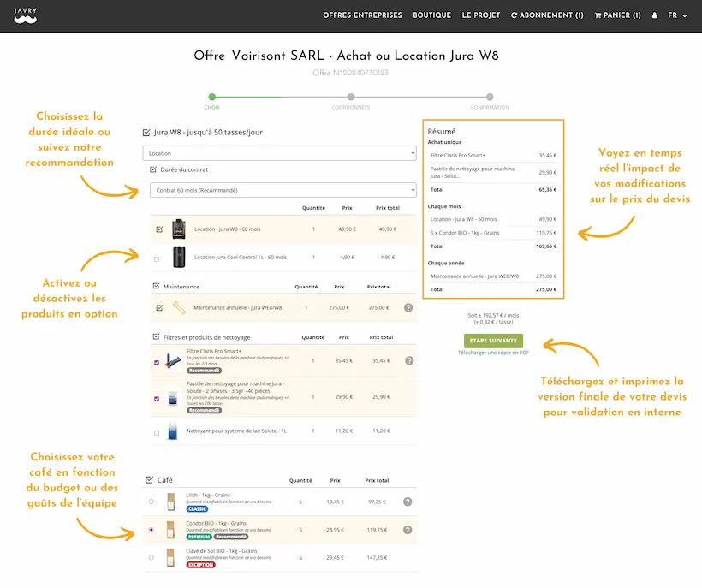
Task: Click the milk system cleaner bottle image
Action: pos(172,431)
